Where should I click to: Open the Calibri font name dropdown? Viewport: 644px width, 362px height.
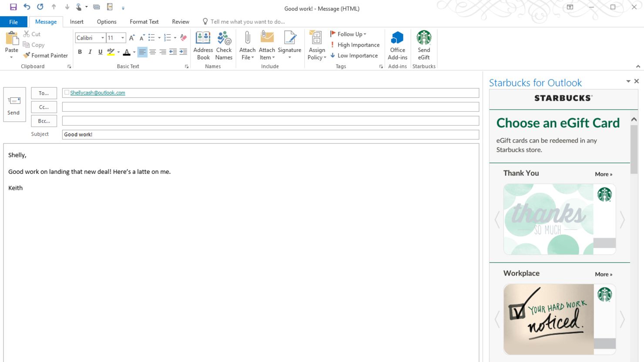click(103, 38)
